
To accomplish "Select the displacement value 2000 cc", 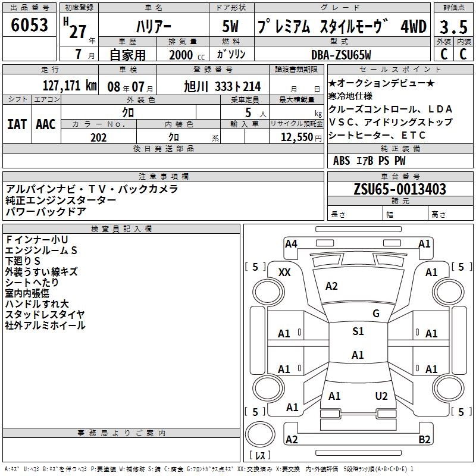I will (187, 55).
